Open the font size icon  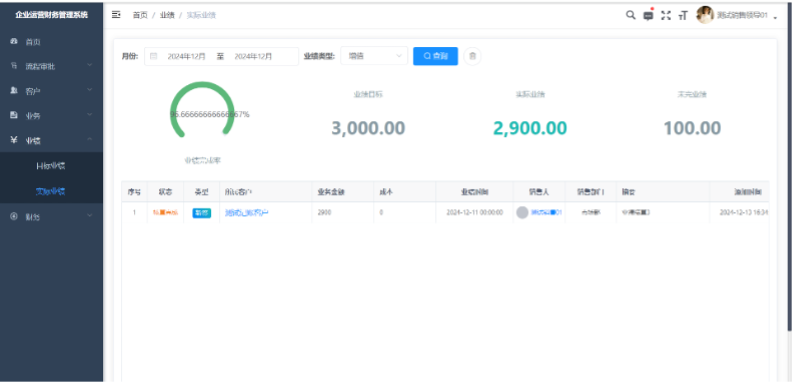683,16
